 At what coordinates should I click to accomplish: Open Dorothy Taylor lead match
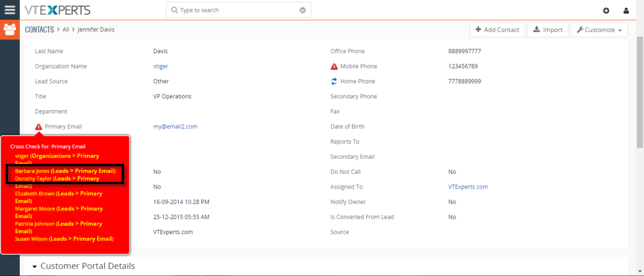pos(57,182)
